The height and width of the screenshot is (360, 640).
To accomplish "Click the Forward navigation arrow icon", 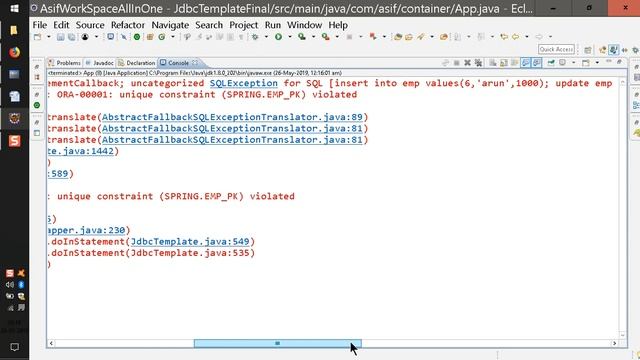I will pos(539,37).
